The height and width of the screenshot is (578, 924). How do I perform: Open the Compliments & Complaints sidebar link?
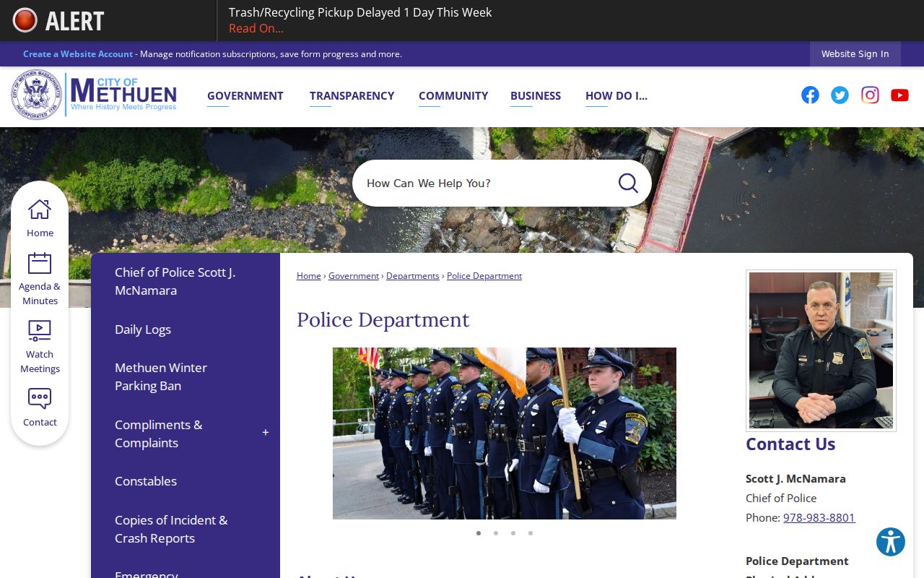point(159,433)
